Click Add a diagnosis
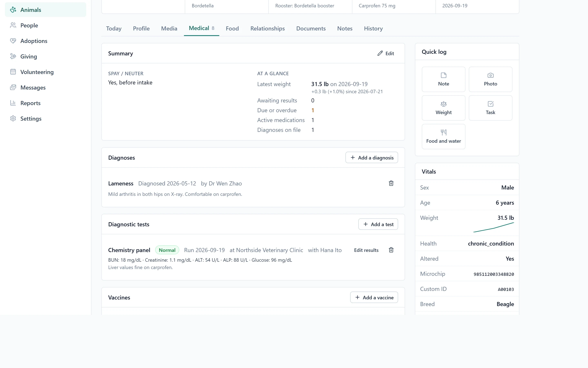Screen dimensions: 588x368 pos(372,158)
